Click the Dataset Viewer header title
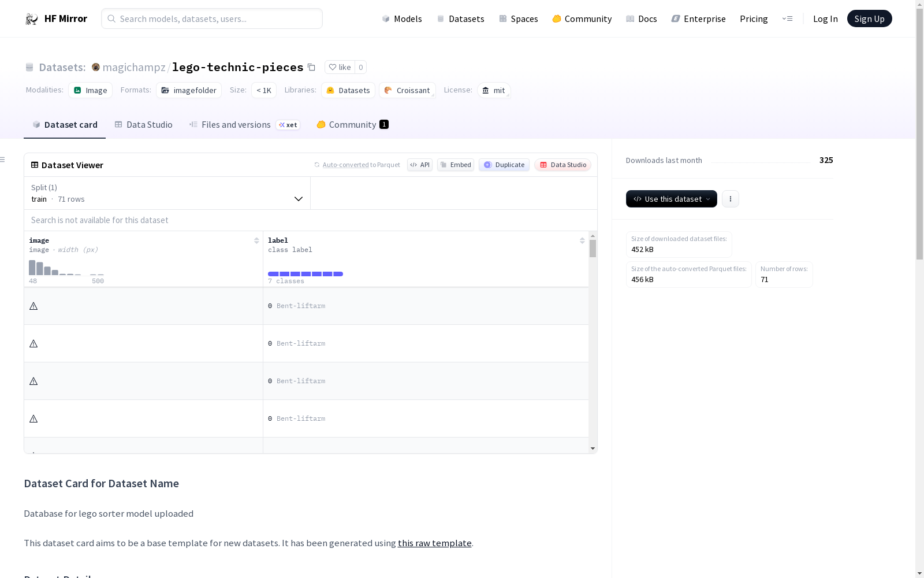This screenshot has height=578, width=924. 67,165
